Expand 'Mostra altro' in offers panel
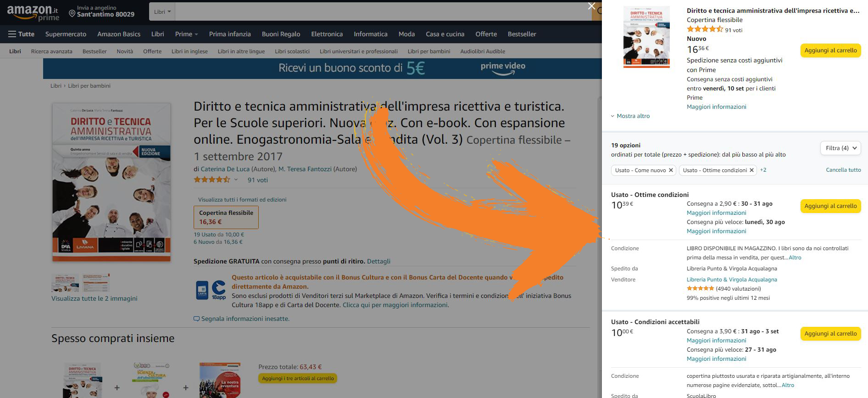Screen dimensions: 868x398 (630, 116)
